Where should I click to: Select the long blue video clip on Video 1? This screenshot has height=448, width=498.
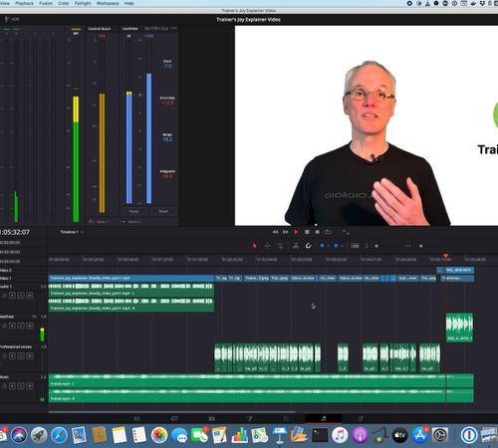point(131,278)
